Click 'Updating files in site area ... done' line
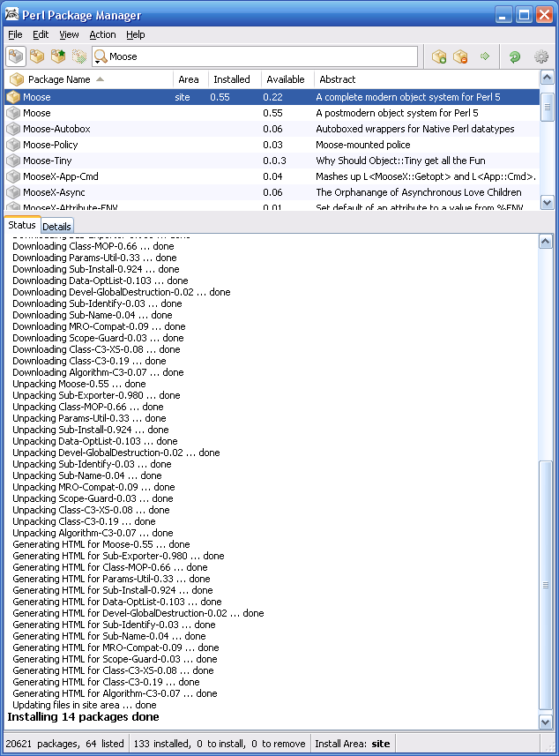Screen dimensions: 559x756 click(85, 705)
